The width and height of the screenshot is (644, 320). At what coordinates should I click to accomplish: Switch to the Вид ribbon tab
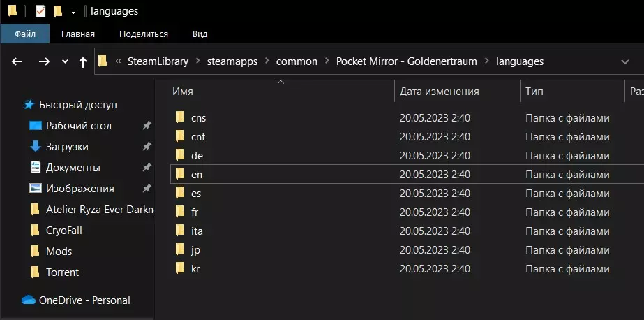pyautogui.click(x=200, y=34)
